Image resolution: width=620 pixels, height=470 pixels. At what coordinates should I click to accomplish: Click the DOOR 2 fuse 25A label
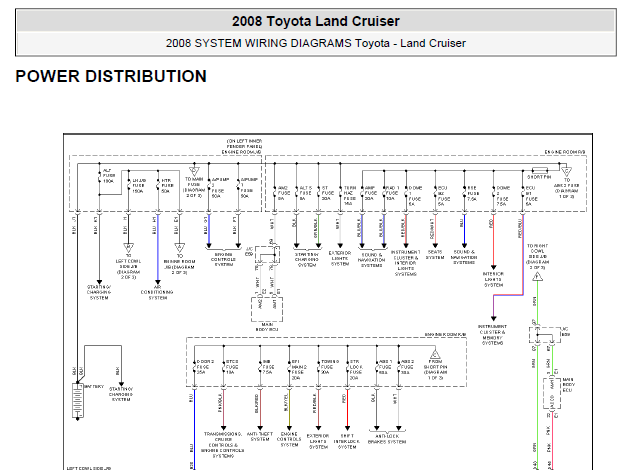[x=206, y=367]
